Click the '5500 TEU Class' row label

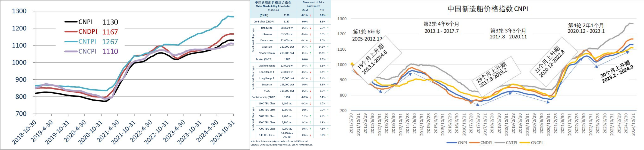coord(267,122)
